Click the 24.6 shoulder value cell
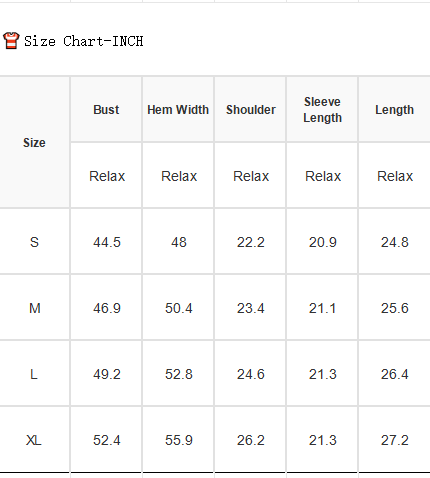Screen dimensions: 430x478 point(251,374)
